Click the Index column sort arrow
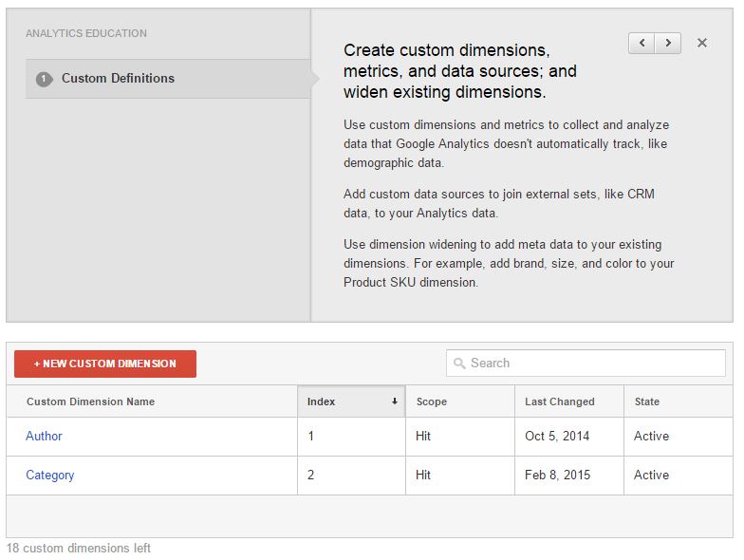Screen dimensions: 744x560 click(x=394, y=401)
